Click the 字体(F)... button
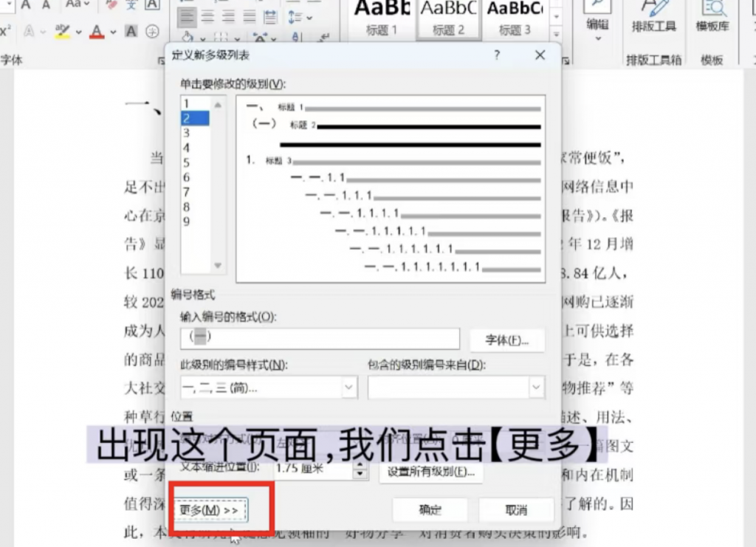This screenshot has height=547, width=756. point(507,340)
